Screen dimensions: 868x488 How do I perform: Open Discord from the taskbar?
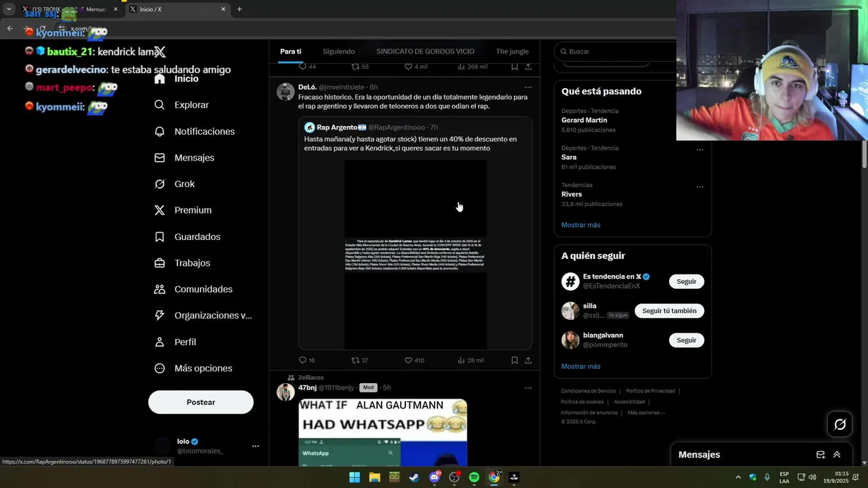click(x=435, y=477)
